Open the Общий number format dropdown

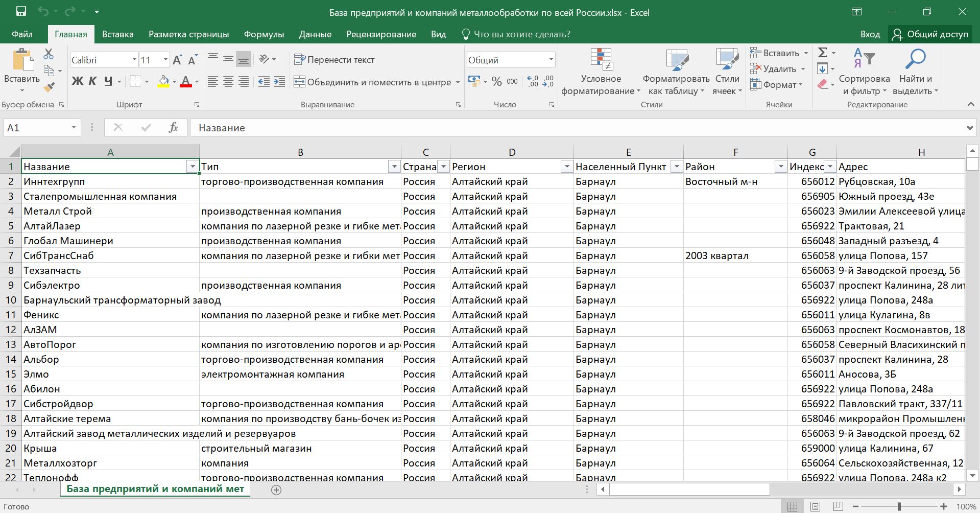[551, 60]
